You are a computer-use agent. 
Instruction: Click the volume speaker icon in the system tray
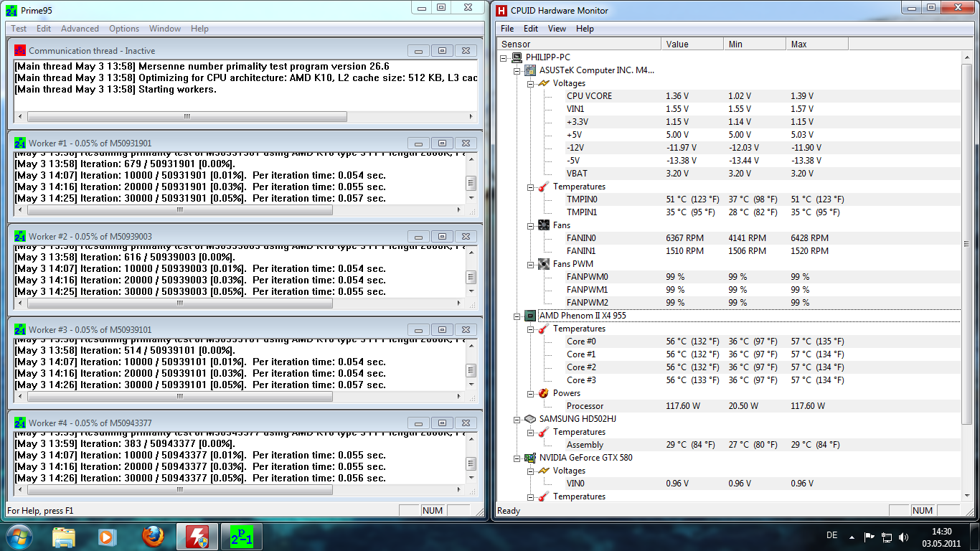coord(905,537)
